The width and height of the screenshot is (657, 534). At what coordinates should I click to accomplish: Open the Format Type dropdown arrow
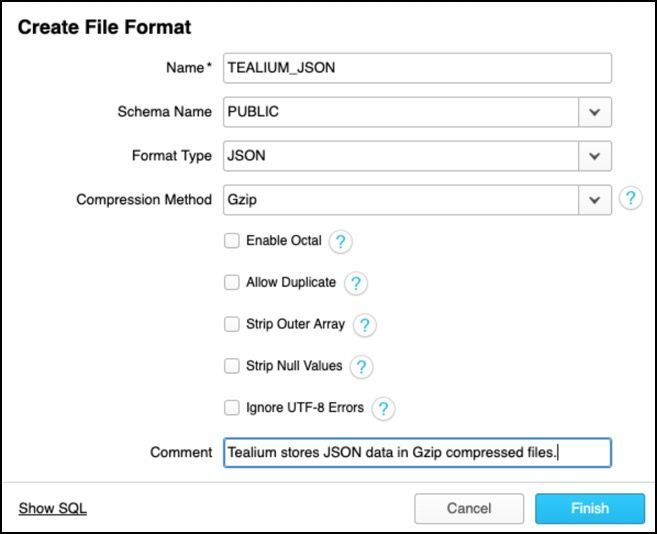pyautogui.click(x=595, y=156)
